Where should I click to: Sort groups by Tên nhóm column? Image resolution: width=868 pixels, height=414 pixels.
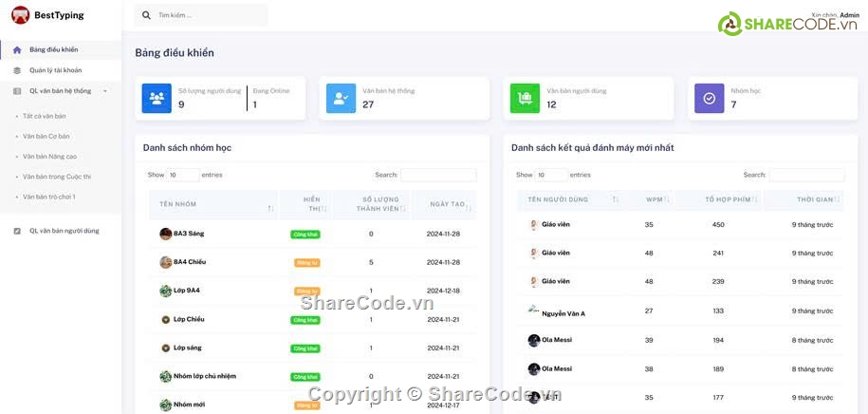[x=214, y=204]
